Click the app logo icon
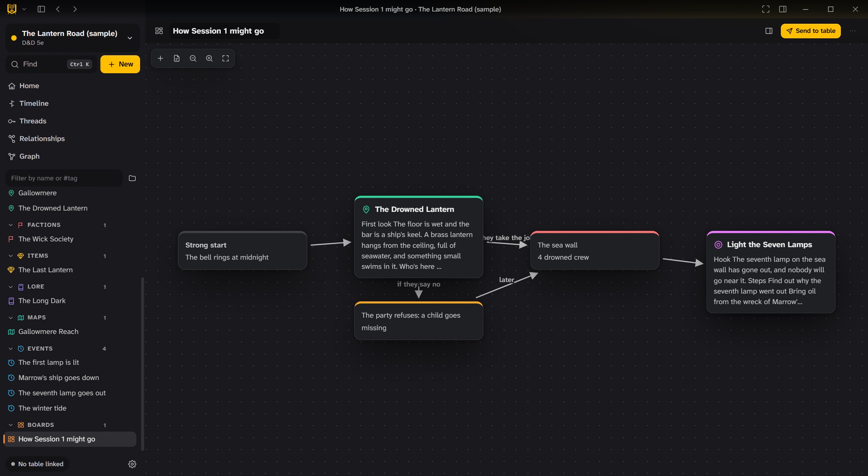 tap(12, 9)
